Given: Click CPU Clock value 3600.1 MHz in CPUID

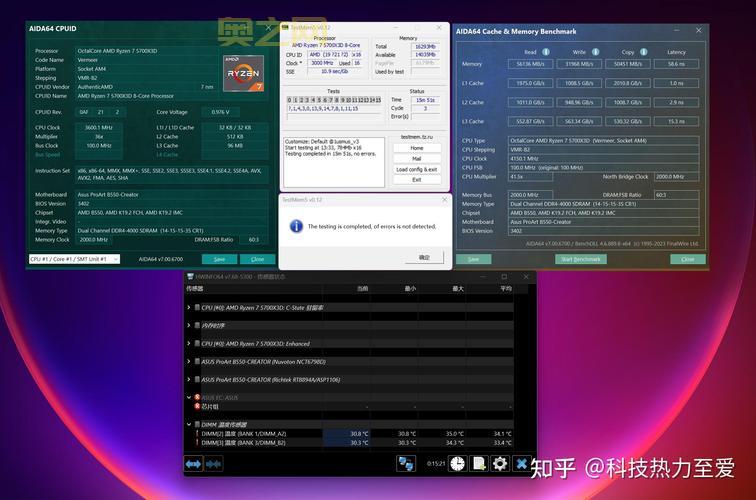Looking at the screenshot, I should (99, 128).
